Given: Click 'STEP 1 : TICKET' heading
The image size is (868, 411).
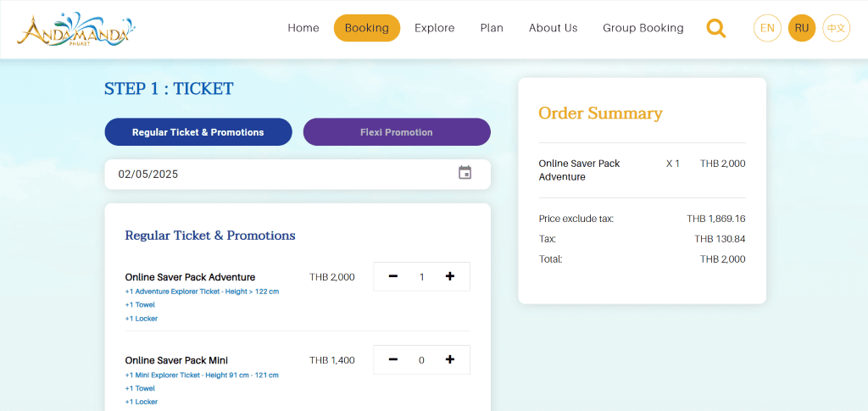Looking at the screenshot, I should 169,88.
